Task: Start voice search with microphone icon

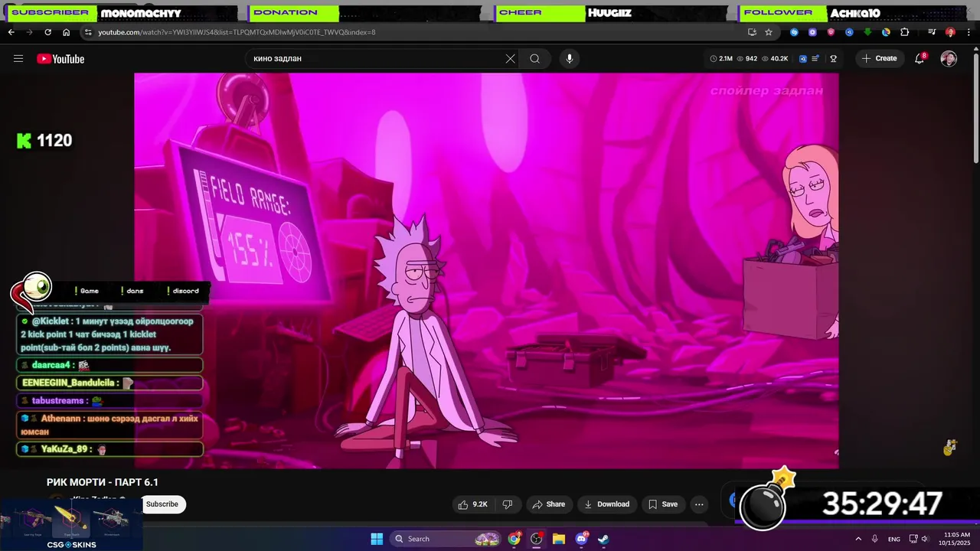Action: coord(570,59)
